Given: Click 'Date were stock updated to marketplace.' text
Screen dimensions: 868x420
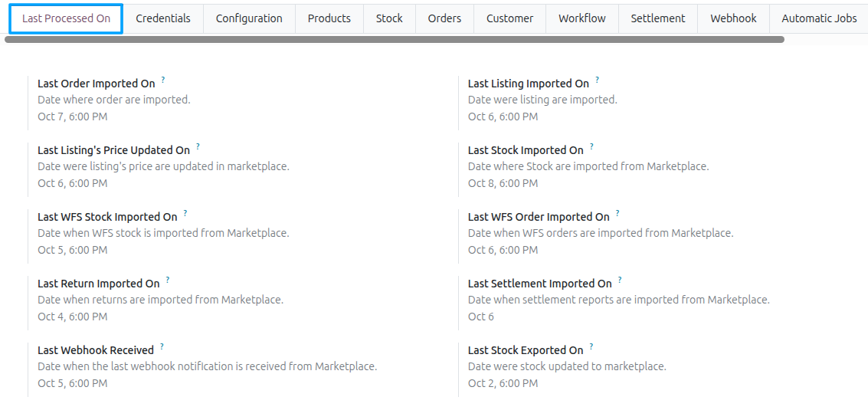Looking at the screenshot, I should click(x=568, y=366).
